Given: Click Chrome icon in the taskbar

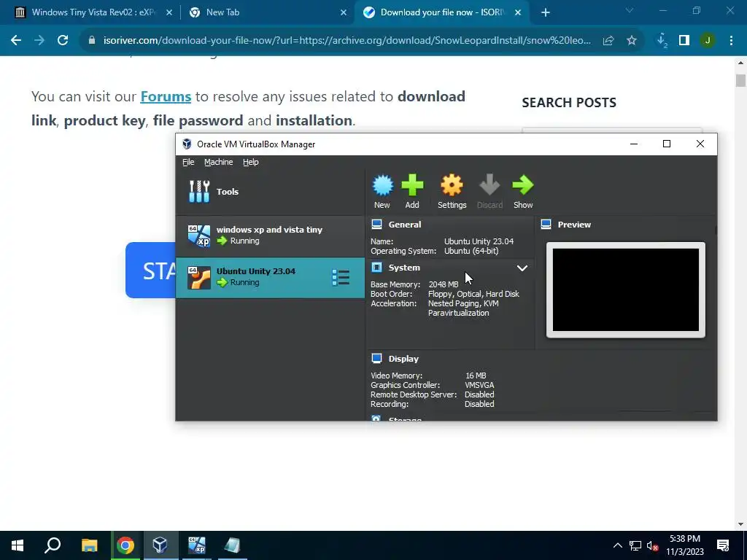Looking at the screenshot, I should (x=125, y=545).
